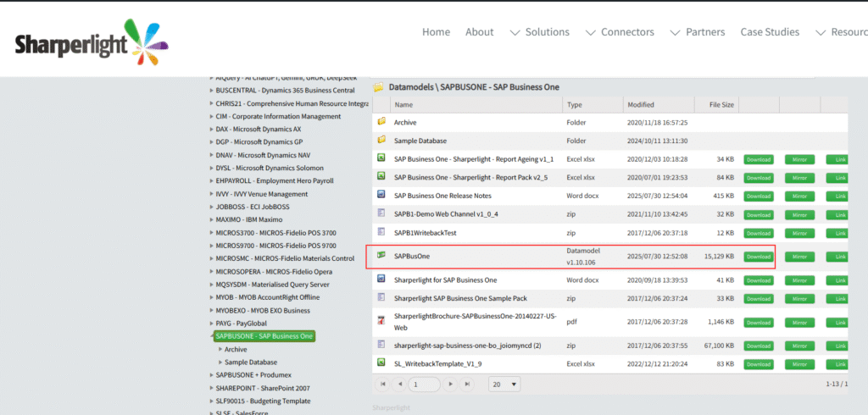868x415 pixels.
Task: Go to last page in pager
Action: pos(468,384)
